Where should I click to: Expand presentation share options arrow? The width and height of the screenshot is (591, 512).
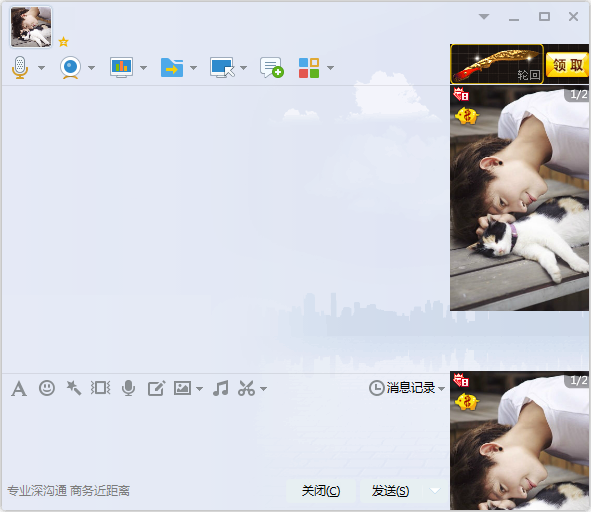click(143, 68)
